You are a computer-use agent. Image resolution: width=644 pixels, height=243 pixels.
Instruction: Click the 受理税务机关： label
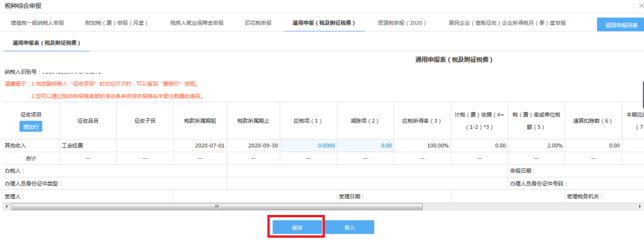pyautogui.click(x=585, y=196)
